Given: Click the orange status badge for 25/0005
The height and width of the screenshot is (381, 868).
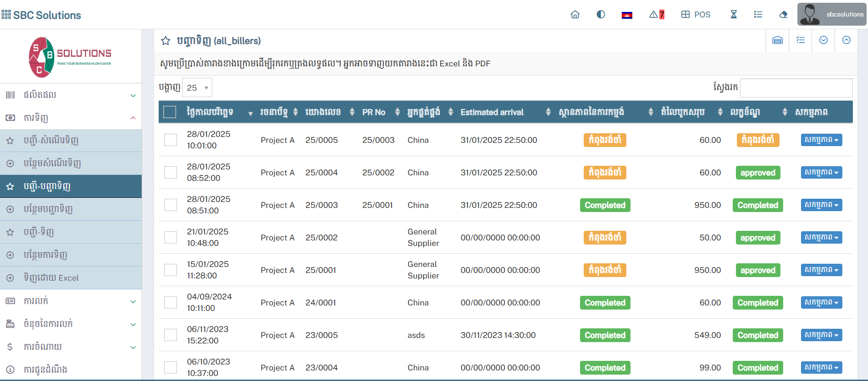Looking at the screenshot, I should click(x=605, y=140).
